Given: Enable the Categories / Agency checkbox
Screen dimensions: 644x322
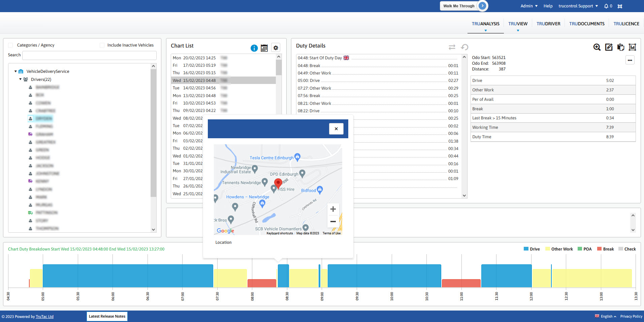Looking at the screenshot, I should (x=10, y=45).
